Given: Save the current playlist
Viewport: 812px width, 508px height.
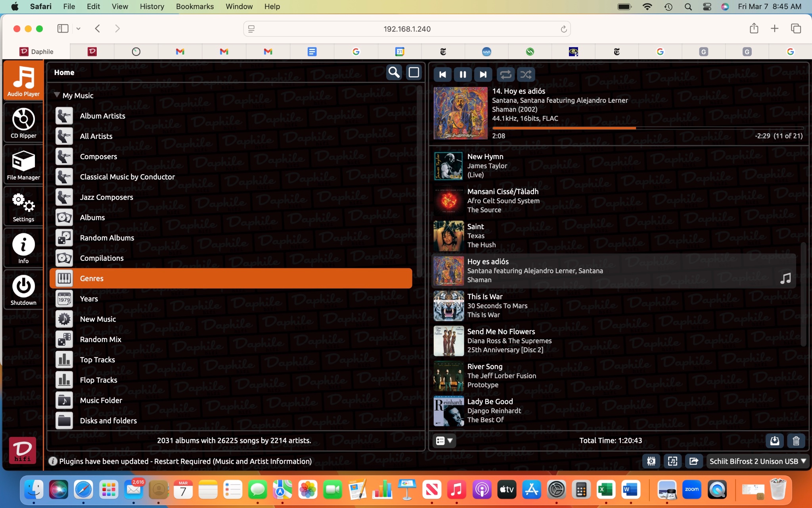Looking at the screenshot, I should tap(774, 441).
